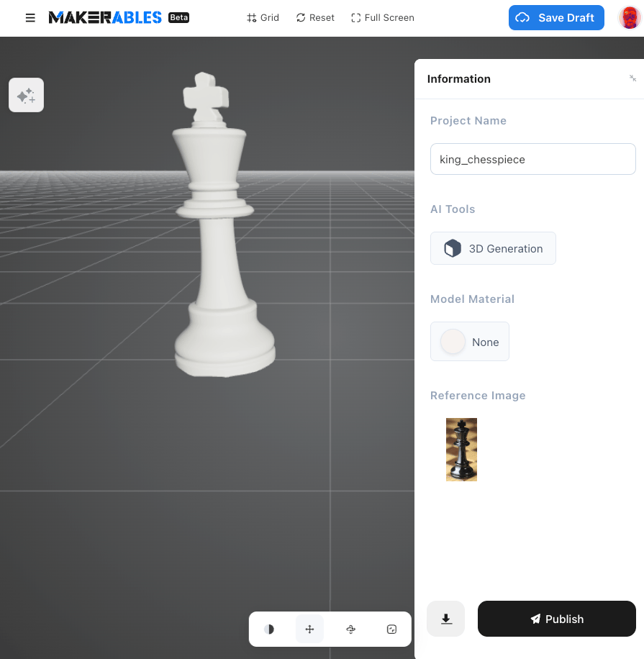
Task: Save Draft to the cloud
Action: 556,18
